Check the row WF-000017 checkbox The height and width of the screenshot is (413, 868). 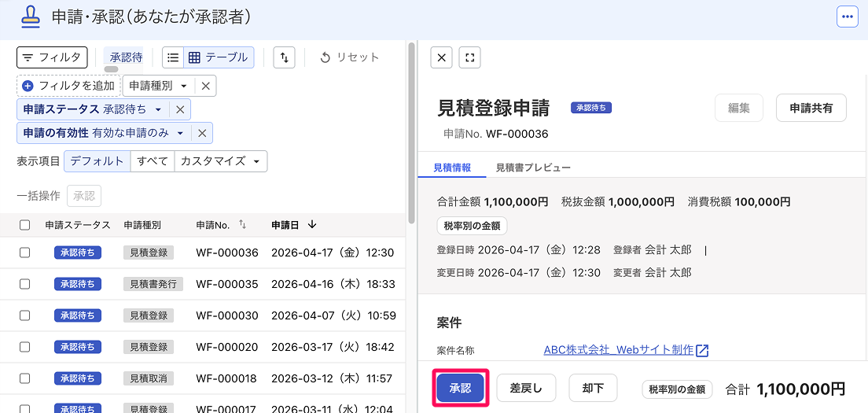click(x=24, y=408)
